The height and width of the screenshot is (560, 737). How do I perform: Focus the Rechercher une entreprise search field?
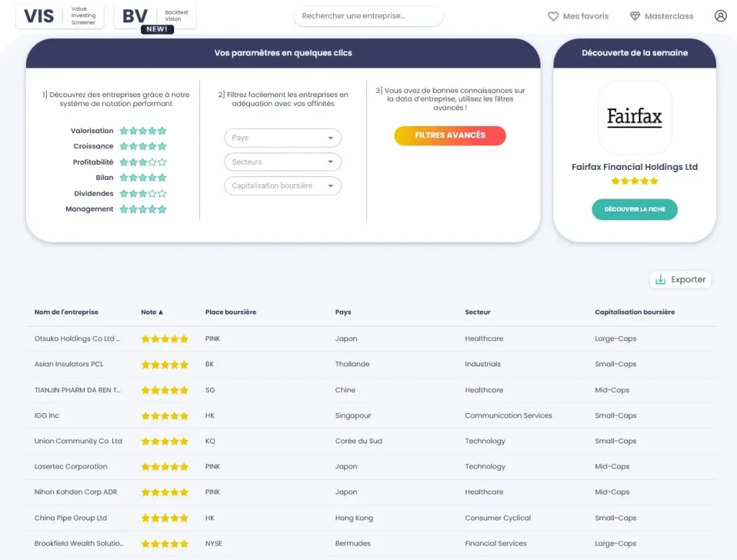point(368,16)
